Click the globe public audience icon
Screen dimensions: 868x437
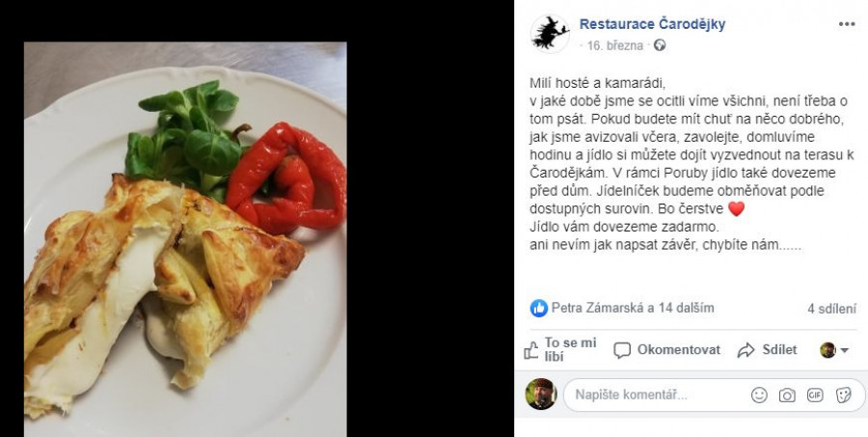tap(660, 45)
